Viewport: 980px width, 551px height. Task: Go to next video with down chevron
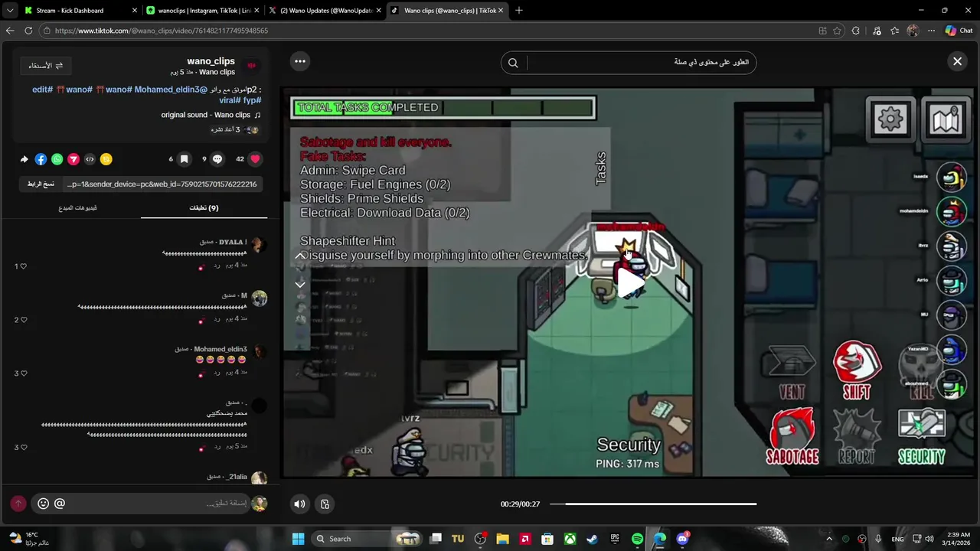pyautogui.click(x=300, y=284)
